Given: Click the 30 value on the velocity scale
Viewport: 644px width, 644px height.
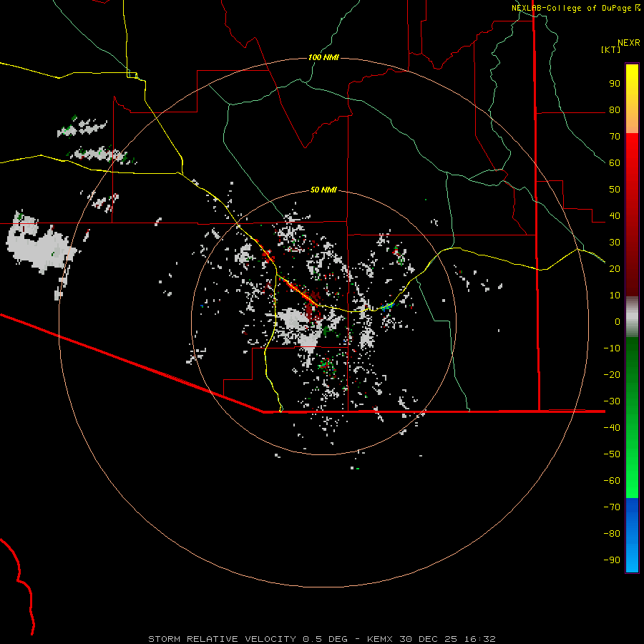Looking at the screenshot, I should (x=615, y=243).
